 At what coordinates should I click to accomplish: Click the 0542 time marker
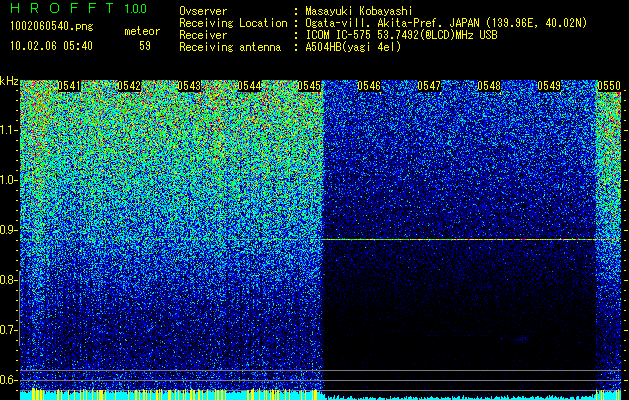coord(129,86)
